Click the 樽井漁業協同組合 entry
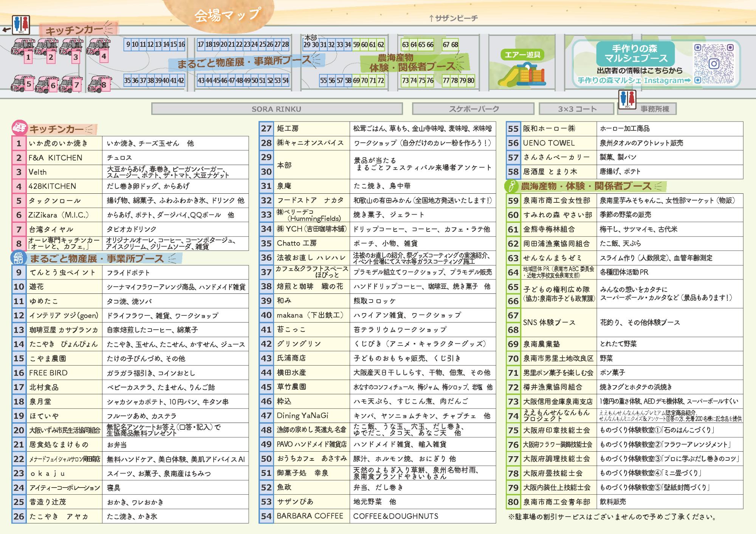The width and height of the screenshot is (756, 534). (x=553, y=387)
